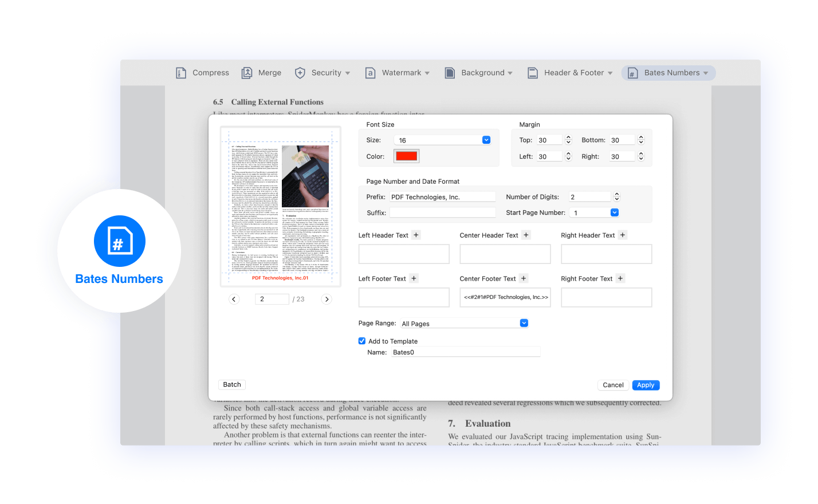Click the Security shield icon
Image resolution: width=818 pixels, height=504 pixels.
point(300,73)
